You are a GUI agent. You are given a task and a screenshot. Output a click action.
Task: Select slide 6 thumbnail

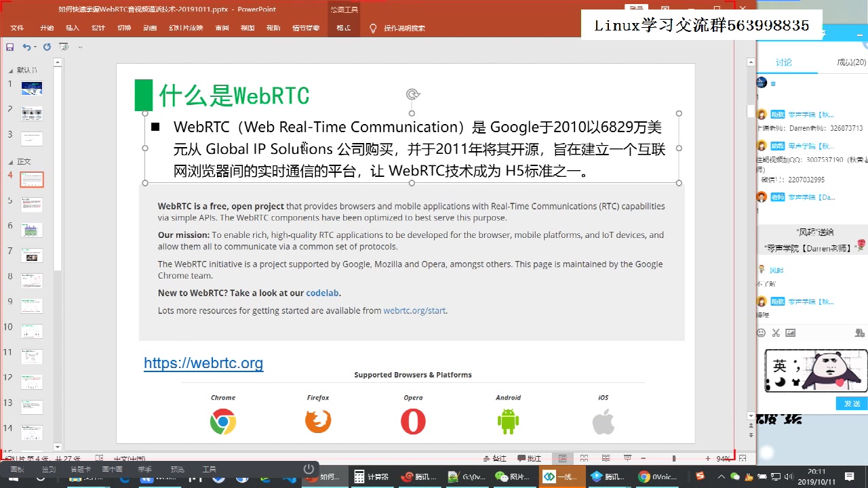pos(32,230)
